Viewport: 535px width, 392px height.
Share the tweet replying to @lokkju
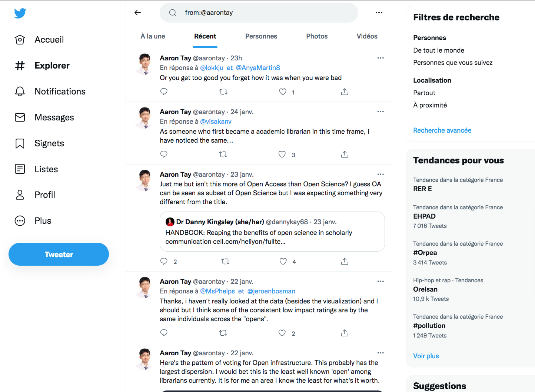[345, 92]
